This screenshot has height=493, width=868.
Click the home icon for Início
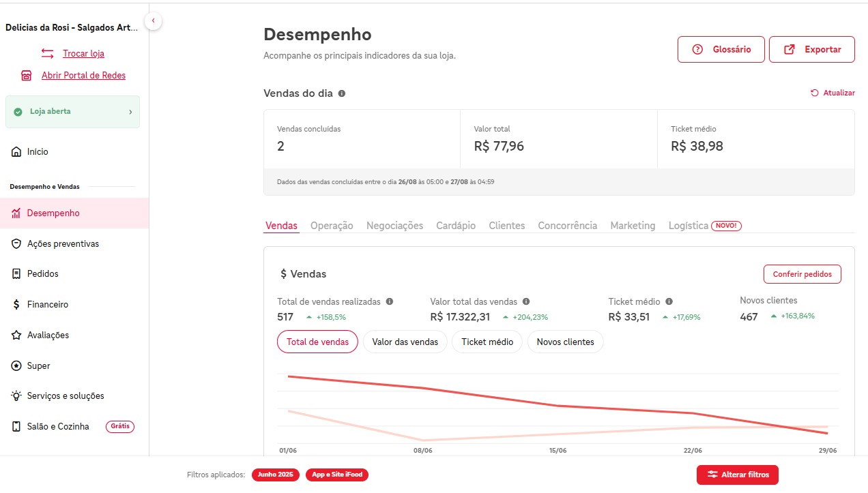click(x=16, y=152)
